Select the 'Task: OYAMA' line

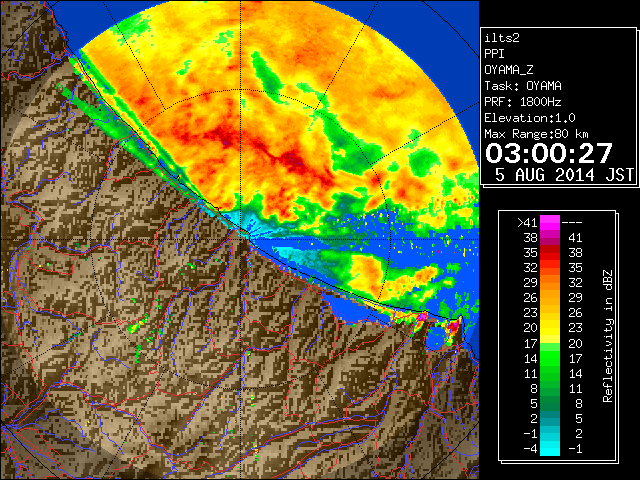pos(523,86)
